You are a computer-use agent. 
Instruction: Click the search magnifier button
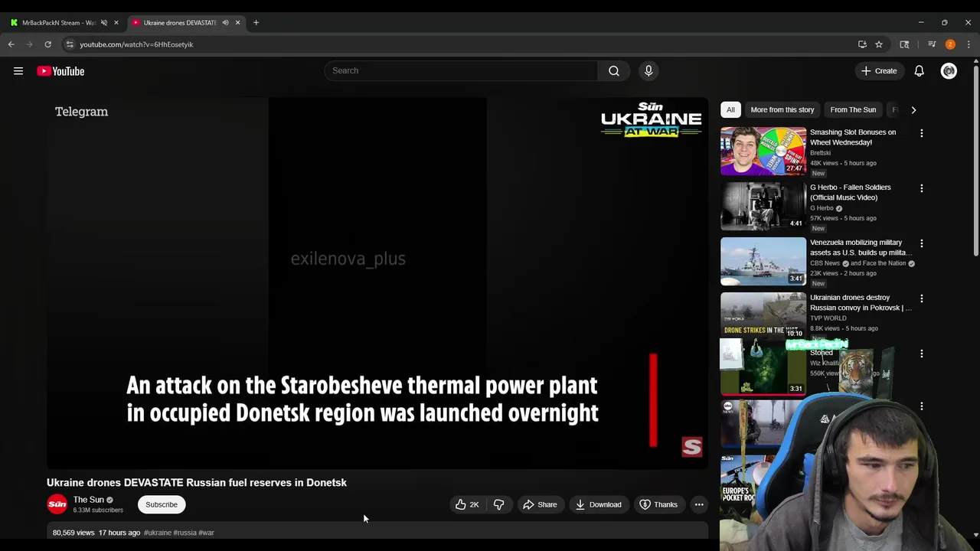[x=614, y=70]
